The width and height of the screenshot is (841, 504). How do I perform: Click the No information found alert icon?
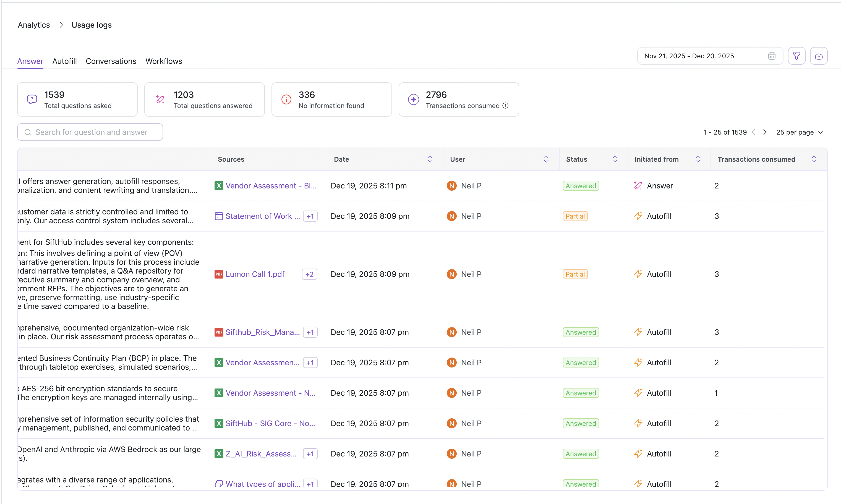[x=286, y=99]
